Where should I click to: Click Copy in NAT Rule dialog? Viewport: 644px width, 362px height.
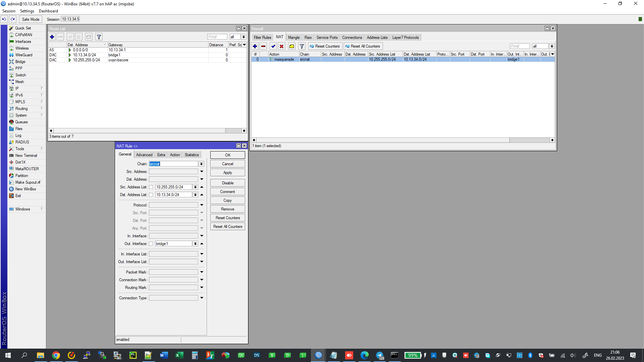[228, 200]
